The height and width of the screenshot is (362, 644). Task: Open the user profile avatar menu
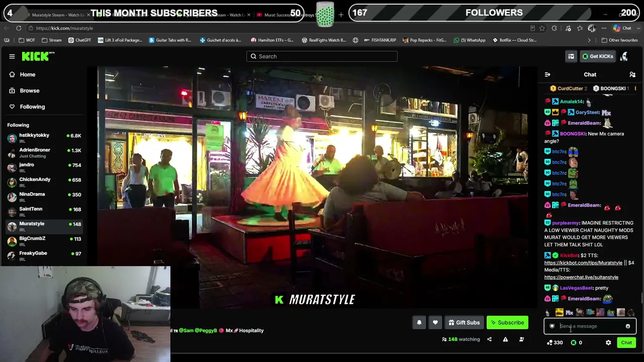point(624,56)
